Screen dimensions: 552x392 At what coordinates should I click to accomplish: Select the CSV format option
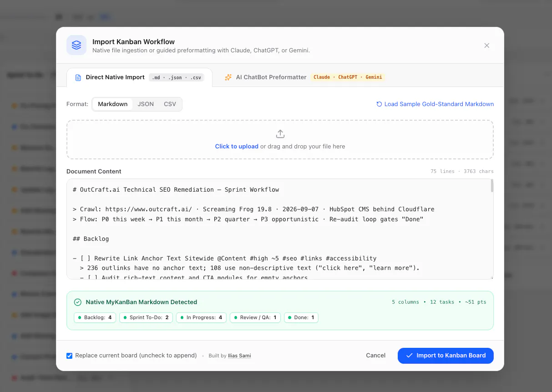[170, 104]
